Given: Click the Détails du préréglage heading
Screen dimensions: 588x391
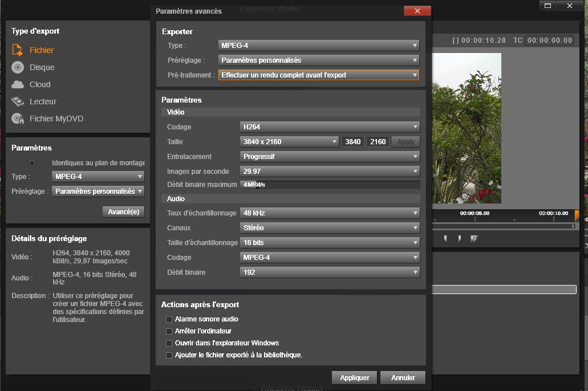Looking at the screenshot, I should coord(49,238).
